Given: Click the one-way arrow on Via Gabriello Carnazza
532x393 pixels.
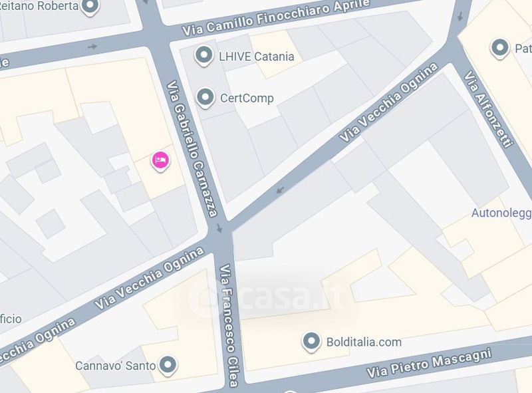Looking at the screenshot, I should (219, 228).
